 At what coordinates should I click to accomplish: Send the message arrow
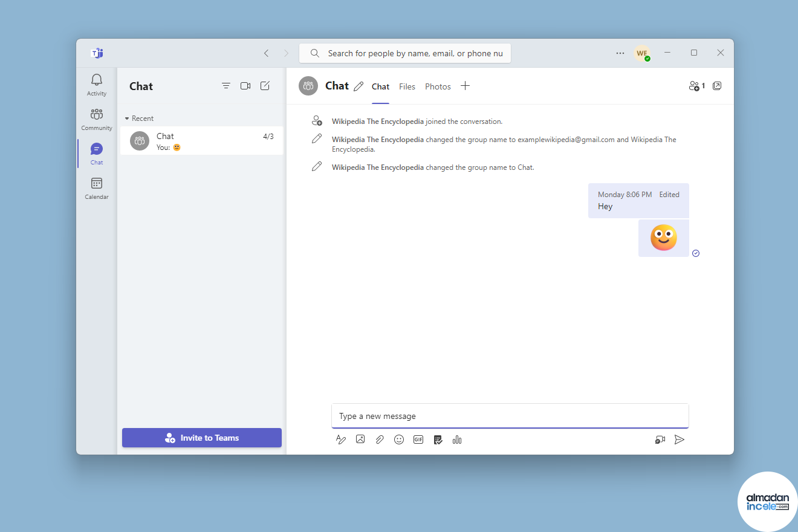pos(680,440)
